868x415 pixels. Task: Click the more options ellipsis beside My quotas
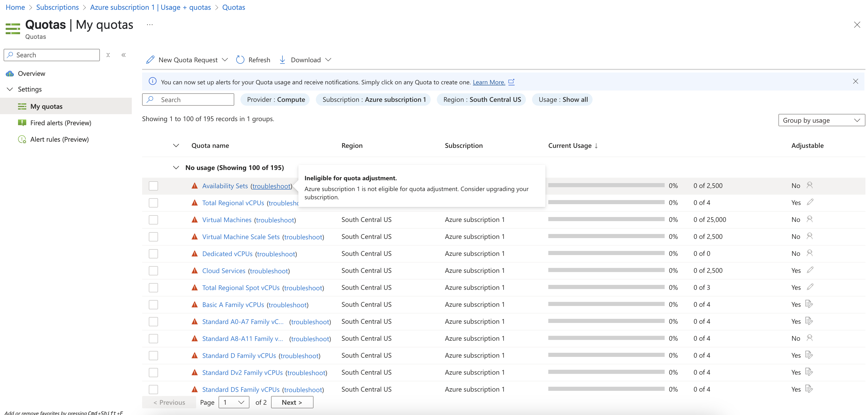click(x=150, y=25)
